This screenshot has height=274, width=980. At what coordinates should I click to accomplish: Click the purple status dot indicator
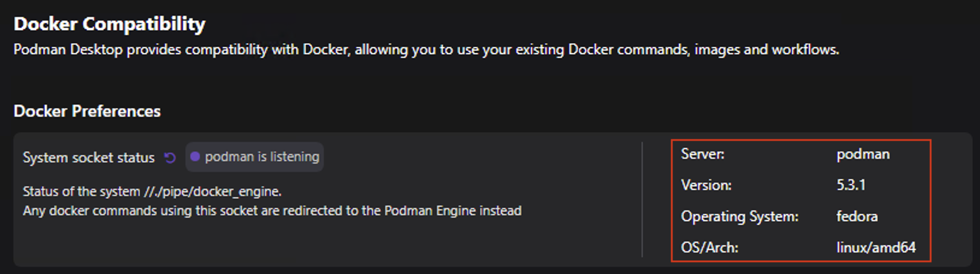(195, 157)
